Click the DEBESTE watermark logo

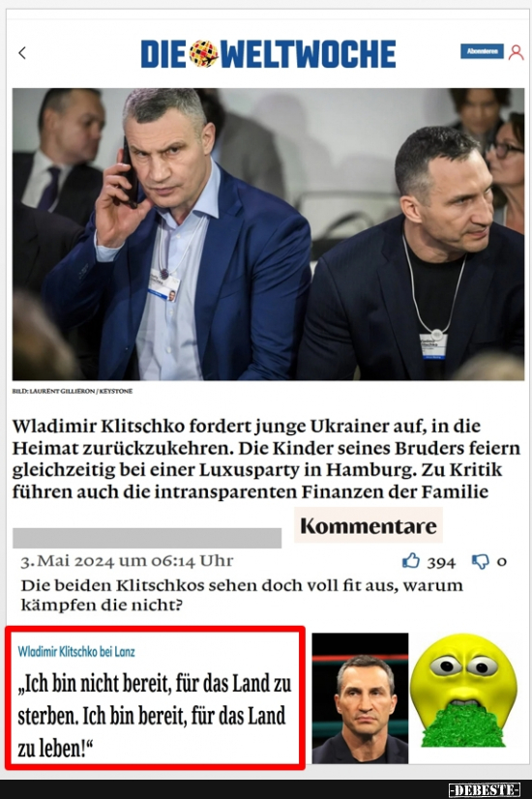[x=484, y=790]
